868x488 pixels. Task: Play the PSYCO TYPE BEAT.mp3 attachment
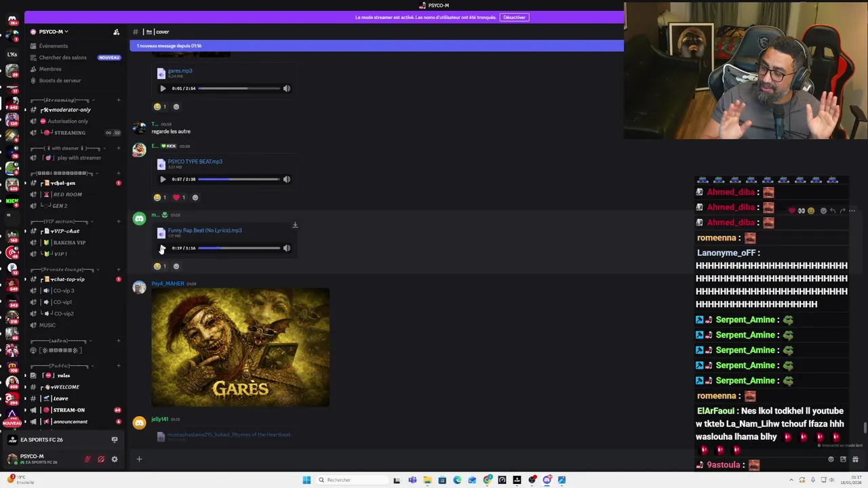click(x=163, y=179)
